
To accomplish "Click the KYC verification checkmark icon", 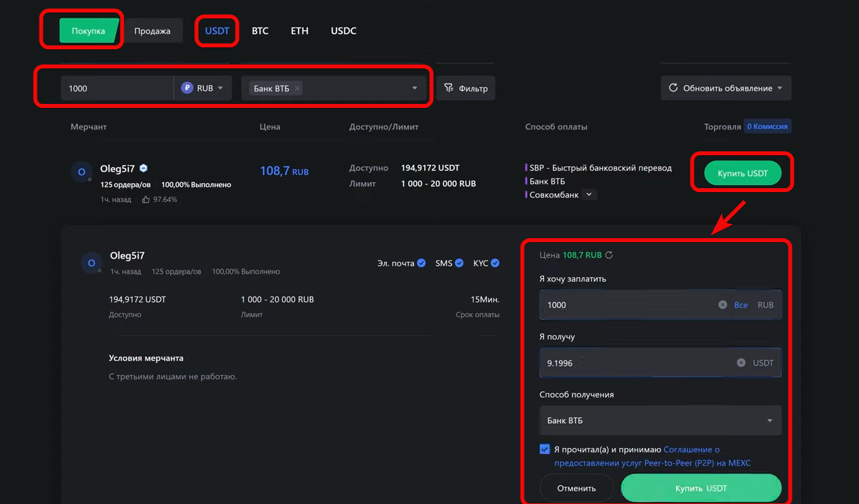I will point(495,263).
